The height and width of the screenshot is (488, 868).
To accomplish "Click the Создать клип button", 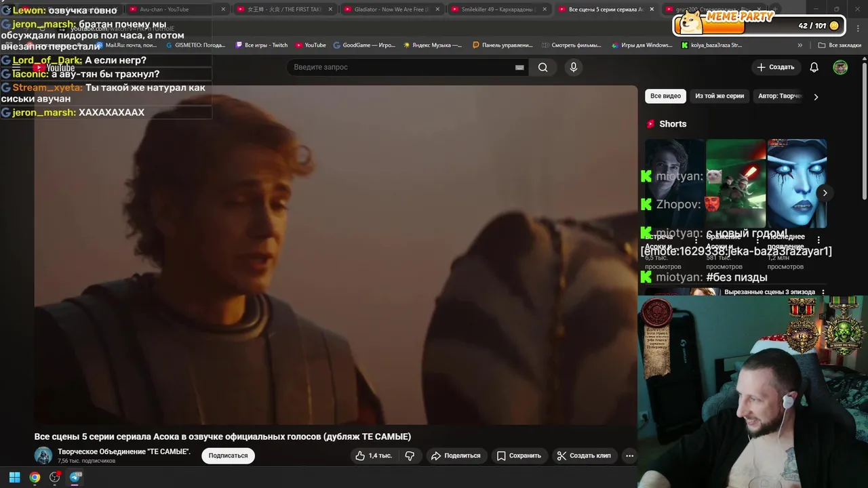I will tap(584, 455).
